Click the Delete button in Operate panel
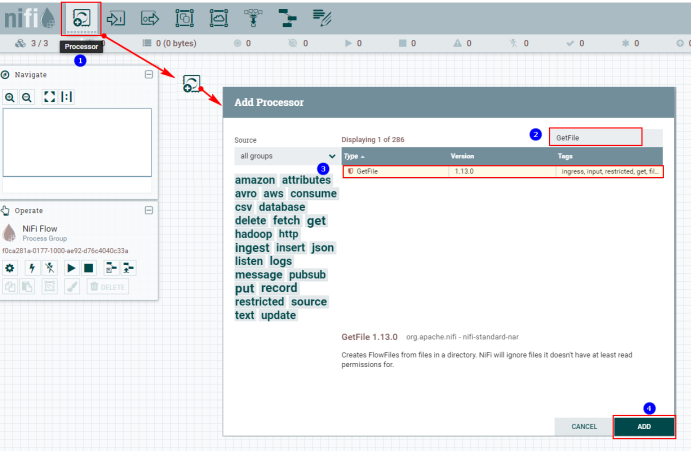Viewport: 692px width, 451px height. pos(108,287)
